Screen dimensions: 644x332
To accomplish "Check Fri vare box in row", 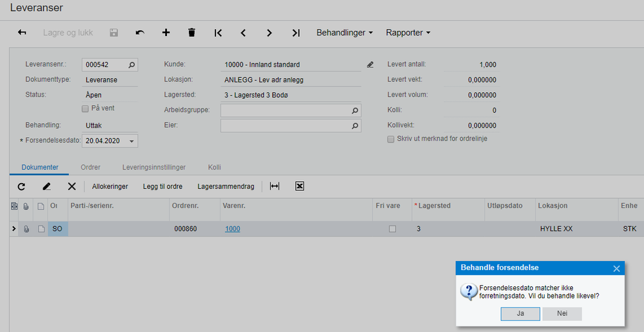I will 392,229.
